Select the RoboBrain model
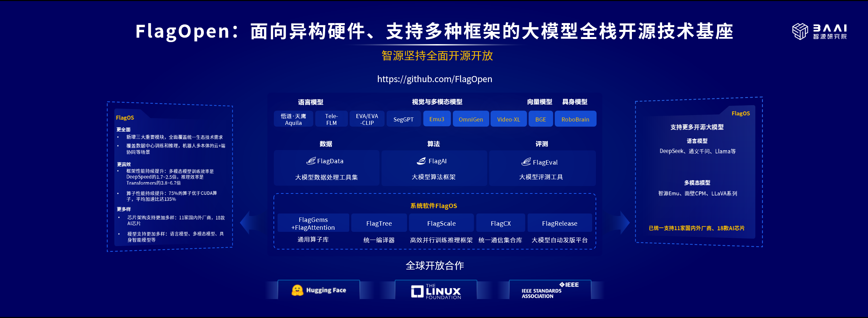 575,119
